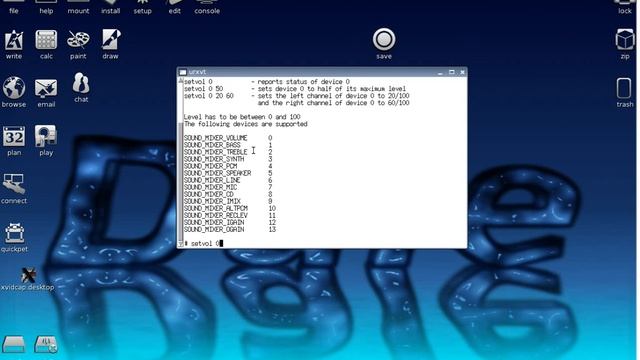Launch the edit text editor icon
The width and height of the screenshot is (640, 360).
click(x=175, y=6)
